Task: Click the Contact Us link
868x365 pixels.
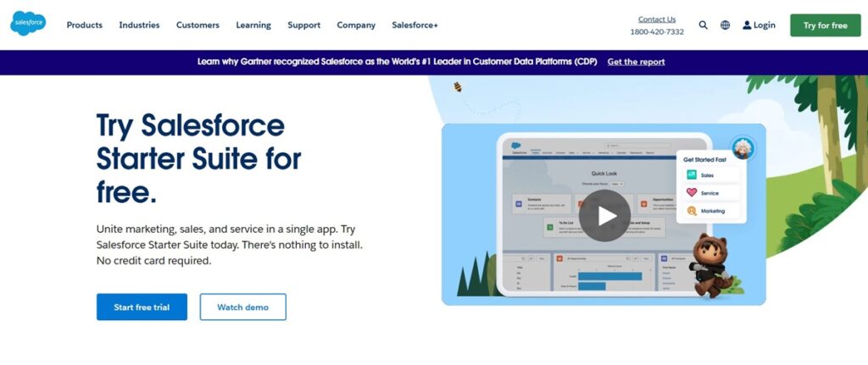Action: point(657,19)
